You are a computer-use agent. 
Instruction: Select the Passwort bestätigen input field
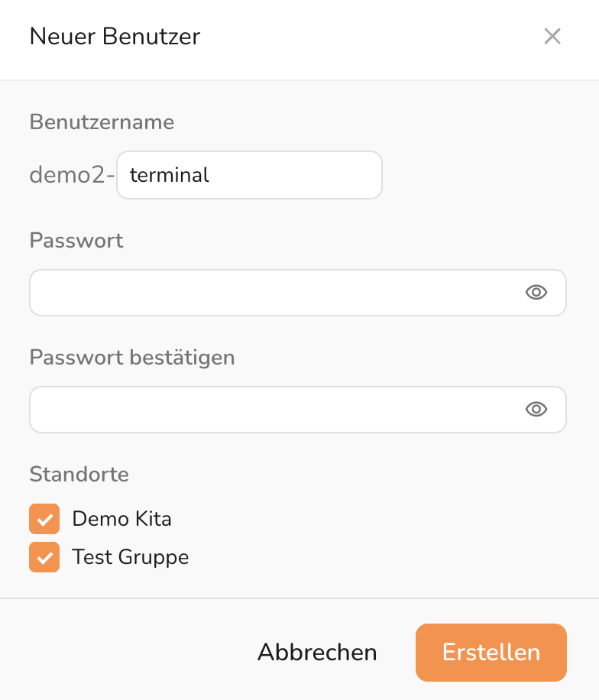point(275,410)
